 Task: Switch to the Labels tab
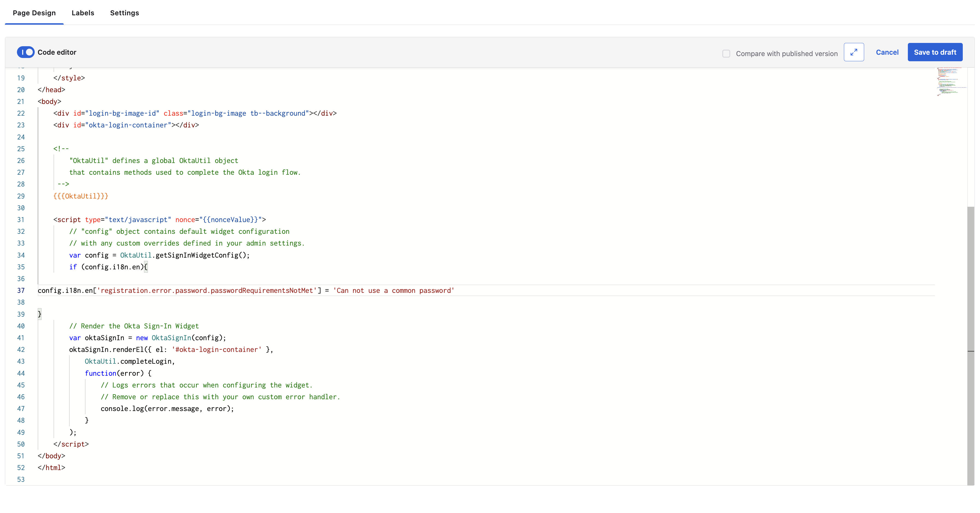click(x=83, y=13)
